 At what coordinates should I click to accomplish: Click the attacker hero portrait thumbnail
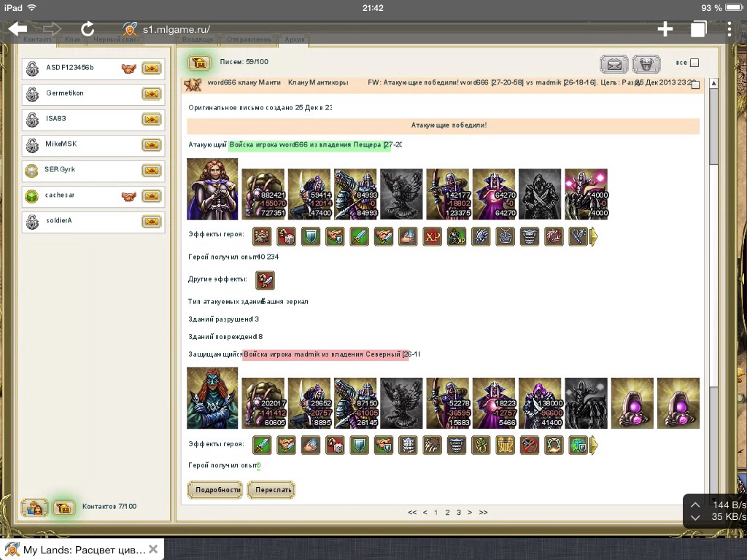[x=212, y=189]
